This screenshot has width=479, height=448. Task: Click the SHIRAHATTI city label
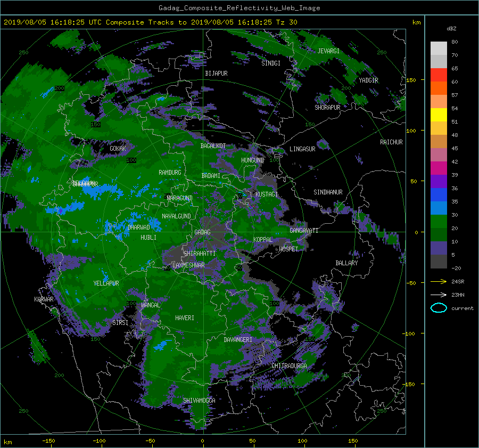[x=200, y=254]
